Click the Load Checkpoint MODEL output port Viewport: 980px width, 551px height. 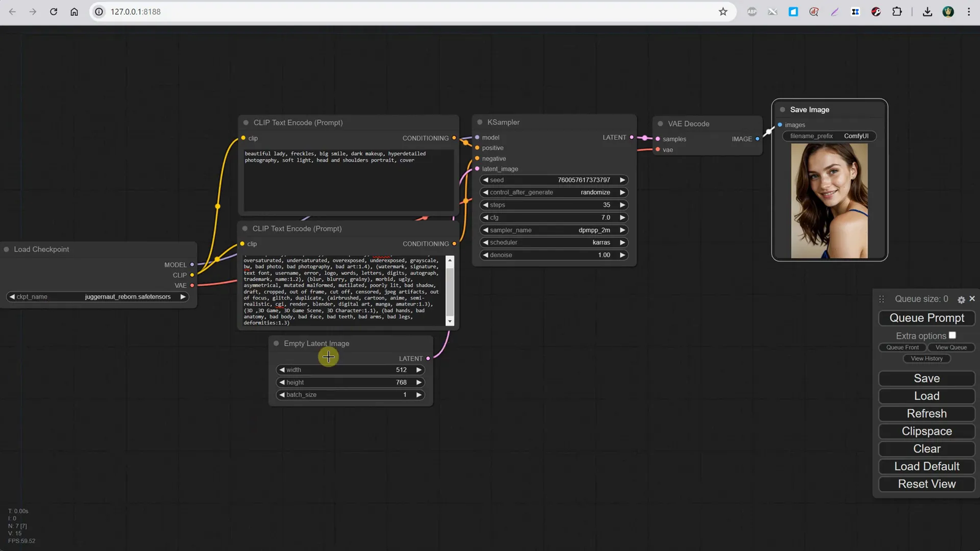coord(192,265)
